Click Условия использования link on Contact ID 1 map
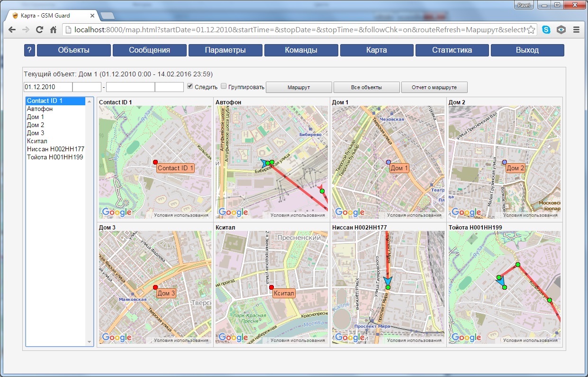This screenshot has width=588, height=377. [x=181, y=215]
